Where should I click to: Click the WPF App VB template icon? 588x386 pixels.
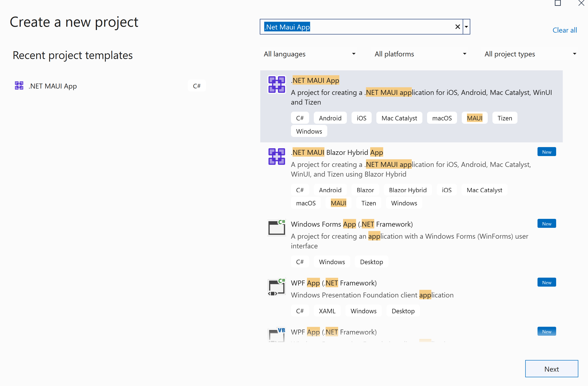[277, 335]
